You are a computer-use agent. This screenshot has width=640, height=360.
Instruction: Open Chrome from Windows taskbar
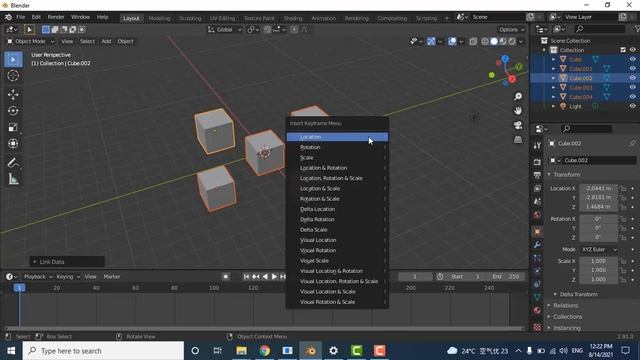pos(264,351)
